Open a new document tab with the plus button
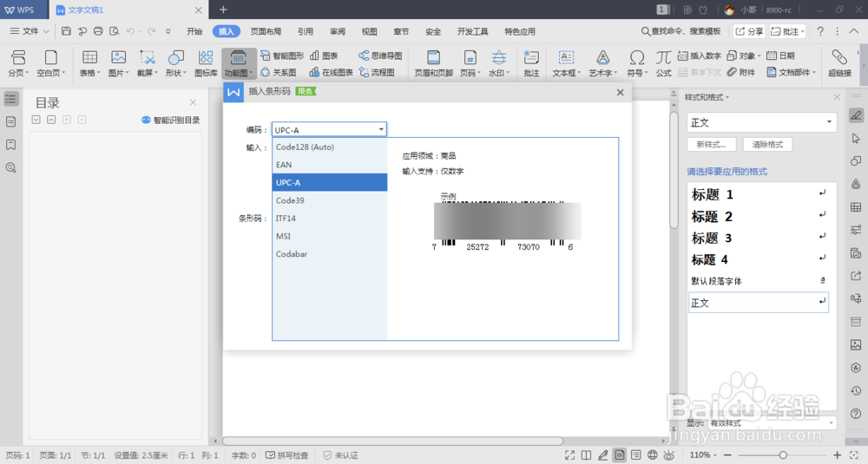 point(223,10)
